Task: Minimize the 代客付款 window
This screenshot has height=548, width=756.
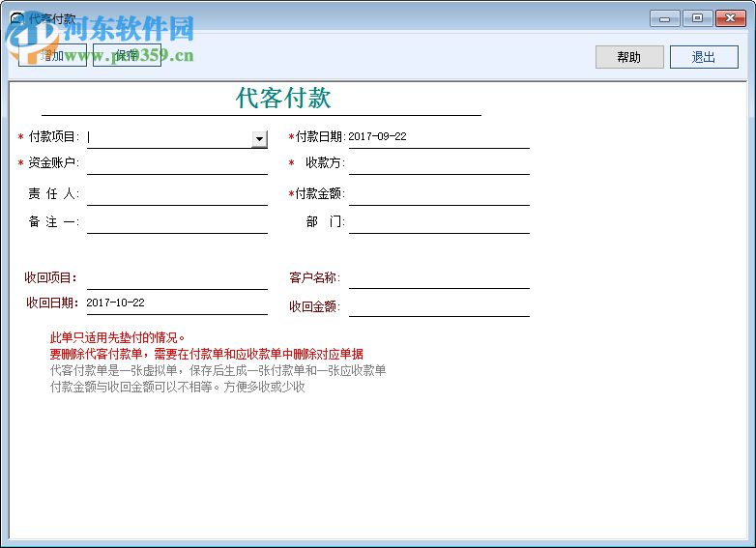Action: pos(664,18)
